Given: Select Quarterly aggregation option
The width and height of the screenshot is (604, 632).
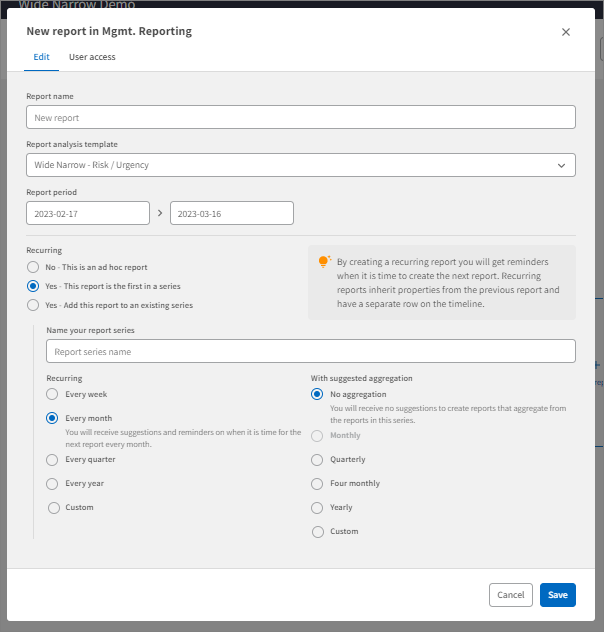Looking at the screenshot, I should pos(317,459).
